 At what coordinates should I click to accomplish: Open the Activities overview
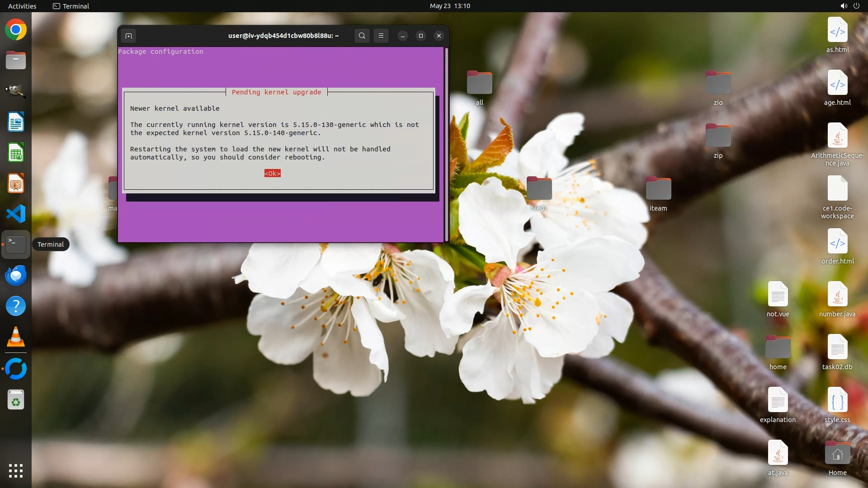[x=22, y=6]
